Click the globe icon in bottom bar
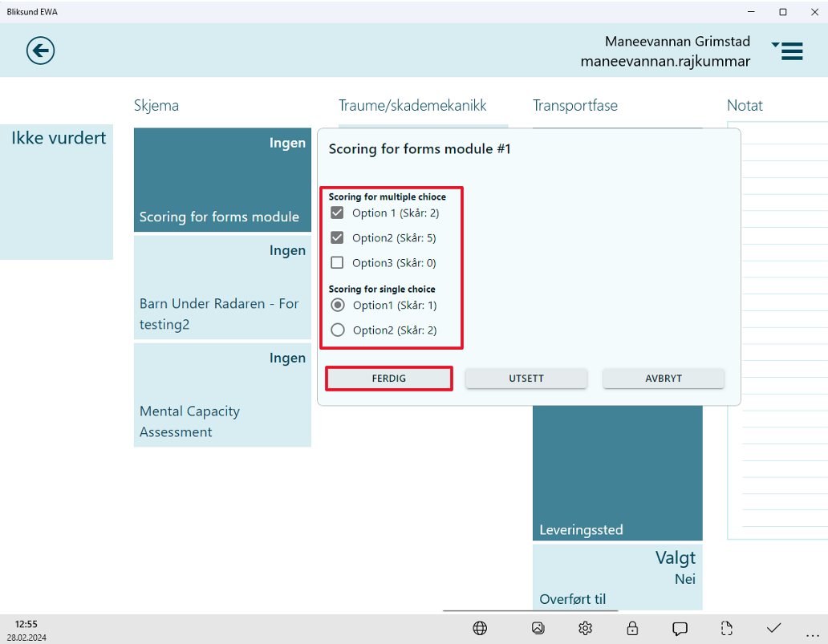Image resolution: width=828 pixels, height=644 pixels. pos(480,628)
